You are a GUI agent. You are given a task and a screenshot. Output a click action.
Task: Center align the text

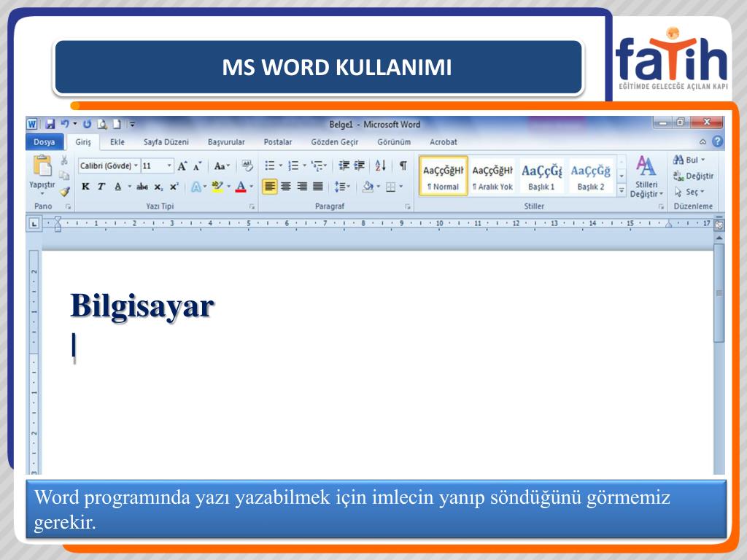pyautogui.click(x=286, y=186)
